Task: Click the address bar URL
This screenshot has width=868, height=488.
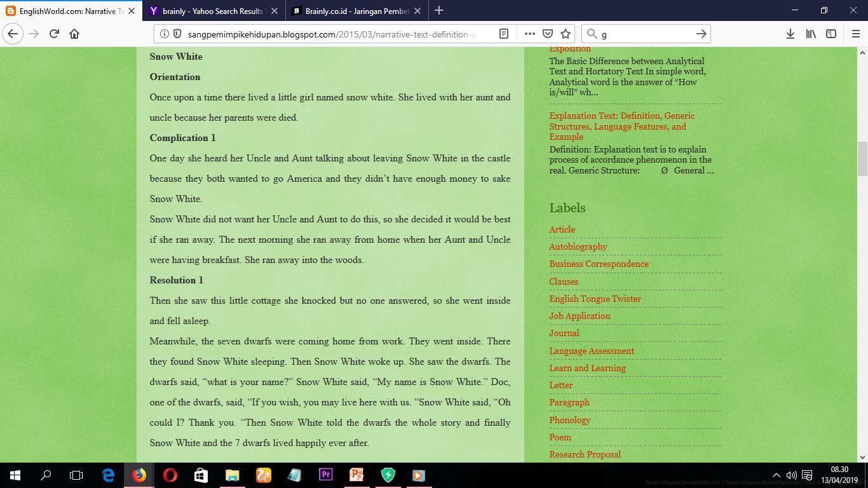Action: 332,34
